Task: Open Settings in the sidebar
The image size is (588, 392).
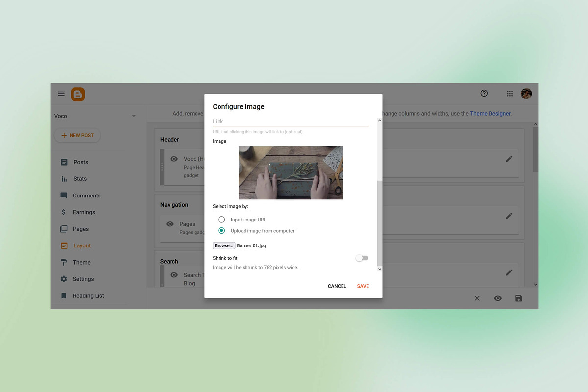Action: [83, 279]
